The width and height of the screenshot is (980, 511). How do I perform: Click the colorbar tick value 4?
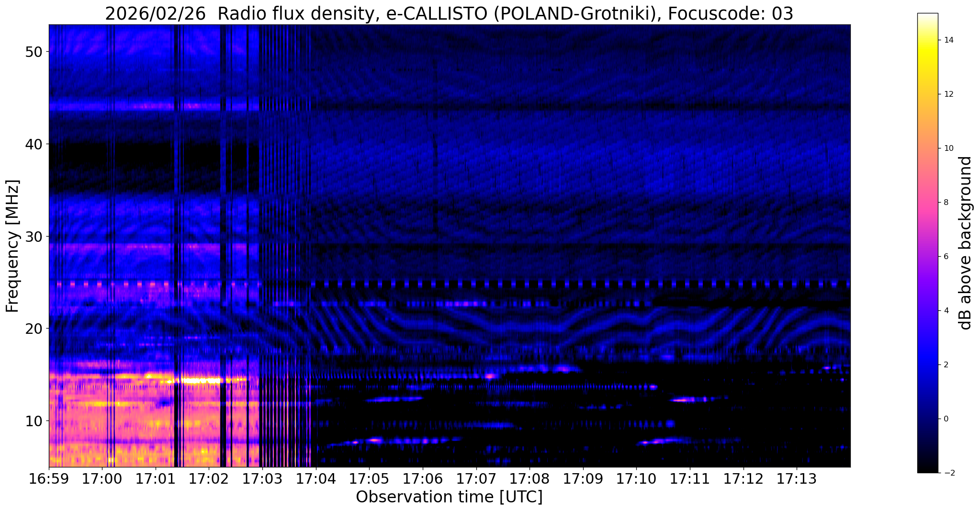pyautogui.click(x=946, y=311)
